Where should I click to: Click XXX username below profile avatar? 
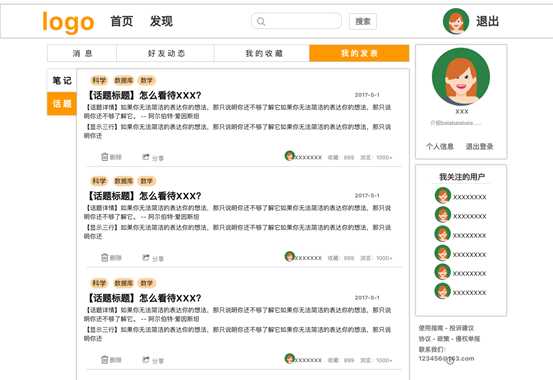[x=462, y=111]
